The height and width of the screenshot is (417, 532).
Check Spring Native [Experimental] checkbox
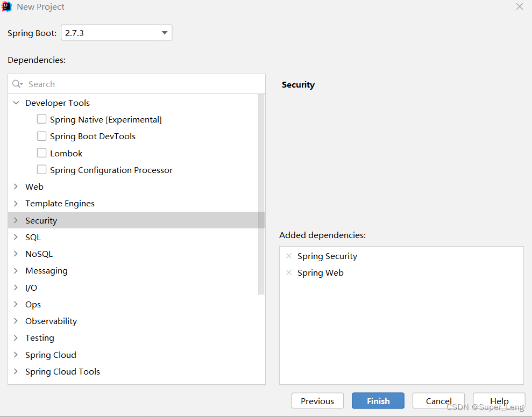coord(42,119)
